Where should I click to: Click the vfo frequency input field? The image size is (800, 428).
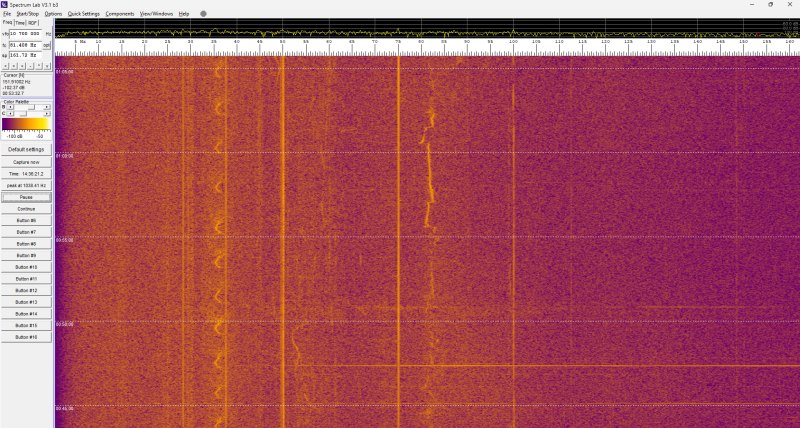coord(26,34)
